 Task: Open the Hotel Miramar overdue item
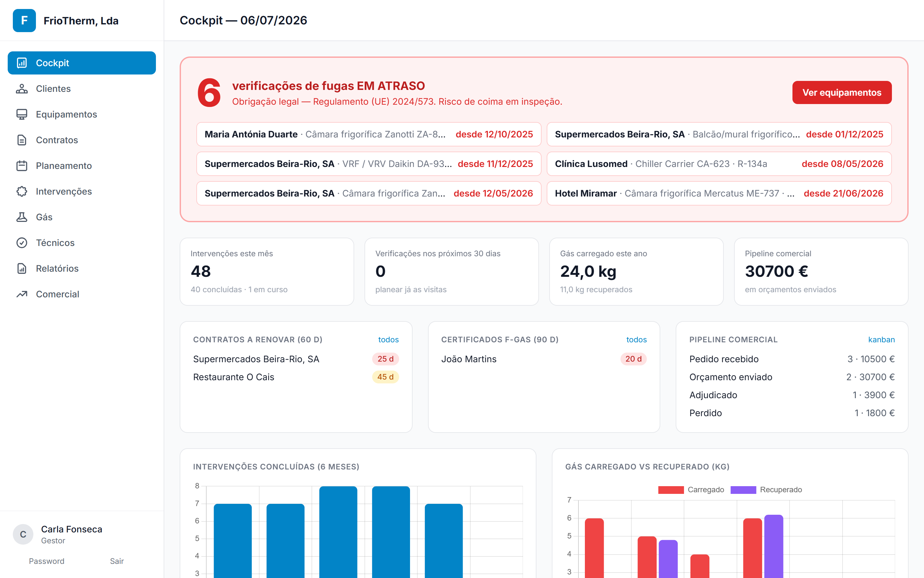[x=719, y=193]
